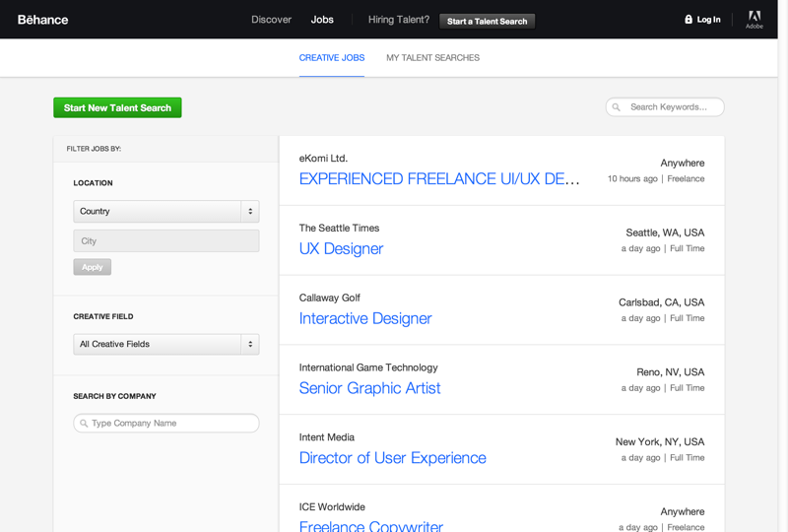Image resolution: width=788 pixels, height=532 pixels.
Task: Click the Intent Media company name
Action: (327, 437)
